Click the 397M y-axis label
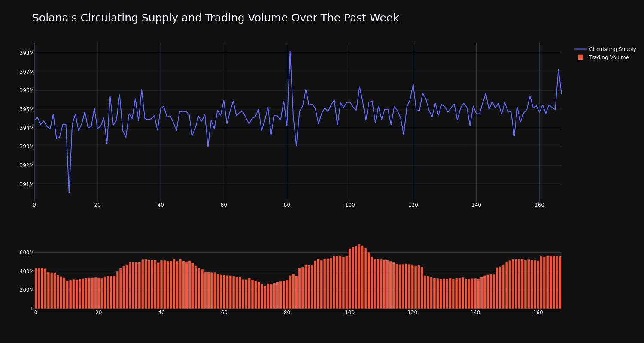Image resolution: width=644 pixels, height=343 pixels. click(27, 72)
